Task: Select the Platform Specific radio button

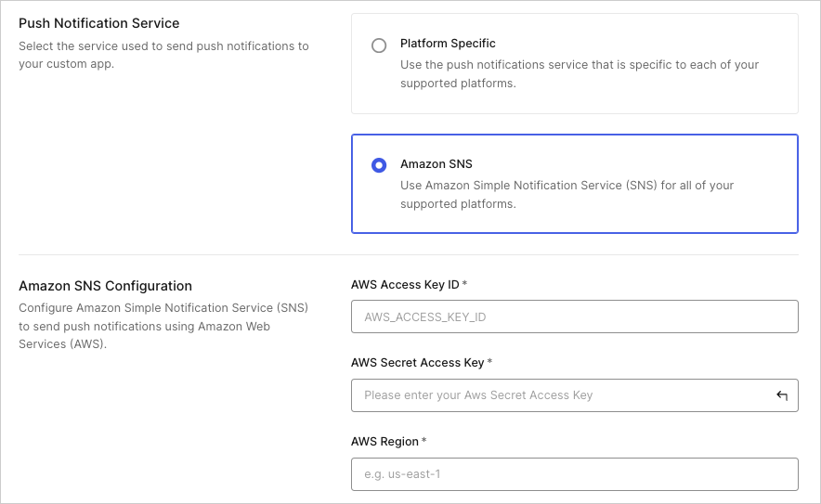Action: [379, 45]
